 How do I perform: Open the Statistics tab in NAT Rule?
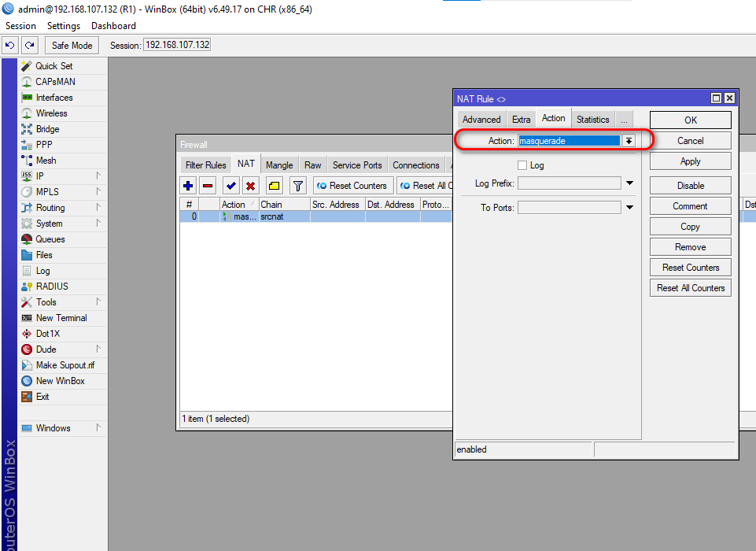pyautogui.click(x=592, y=120)
